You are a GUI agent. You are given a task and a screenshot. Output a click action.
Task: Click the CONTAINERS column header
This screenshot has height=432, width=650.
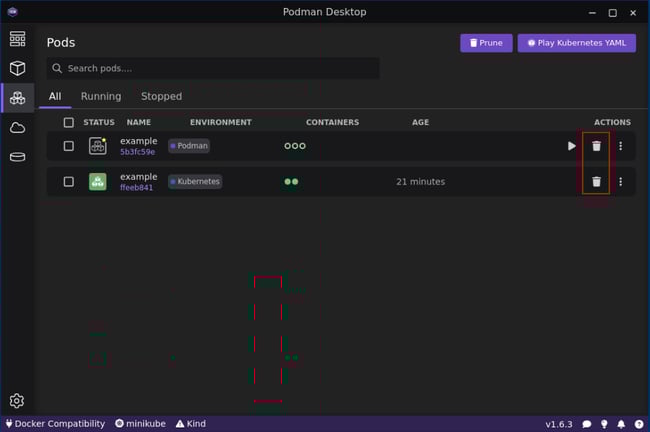click(x=332, y=122)
